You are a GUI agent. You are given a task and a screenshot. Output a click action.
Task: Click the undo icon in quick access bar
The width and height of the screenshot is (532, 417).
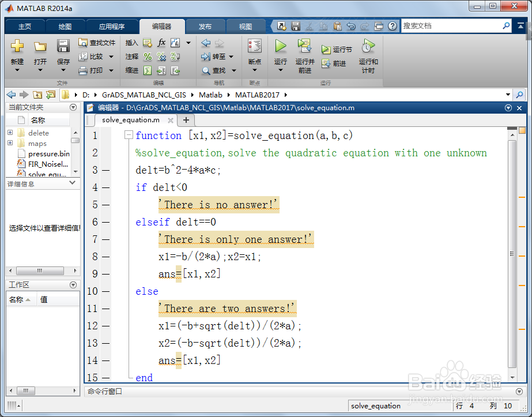[x=351, y=26]
